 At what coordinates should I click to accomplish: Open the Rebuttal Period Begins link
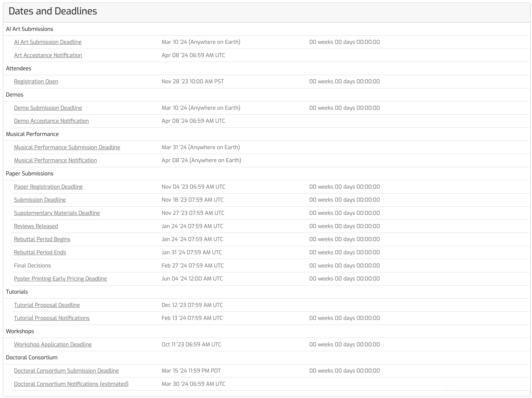point(42,239)
